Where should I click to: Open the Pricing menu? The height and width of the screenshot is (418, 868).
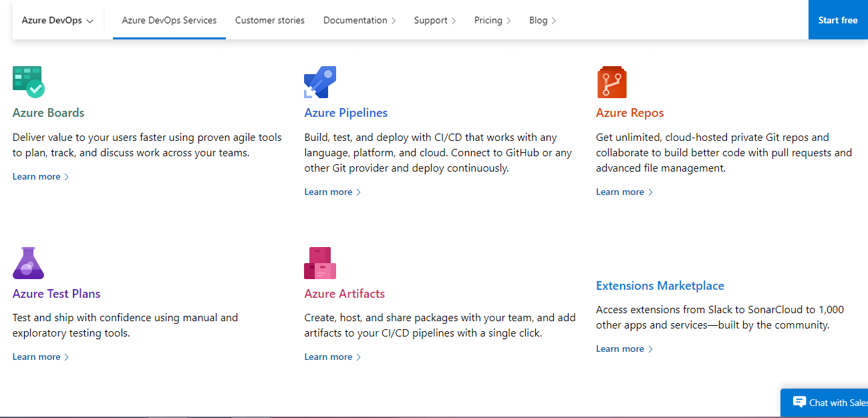[x=492, y=21]
